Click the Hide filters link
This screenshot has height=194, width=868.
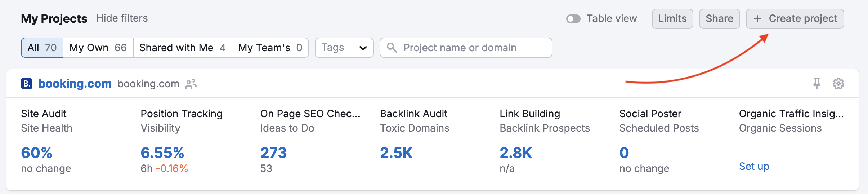(122, 18)
